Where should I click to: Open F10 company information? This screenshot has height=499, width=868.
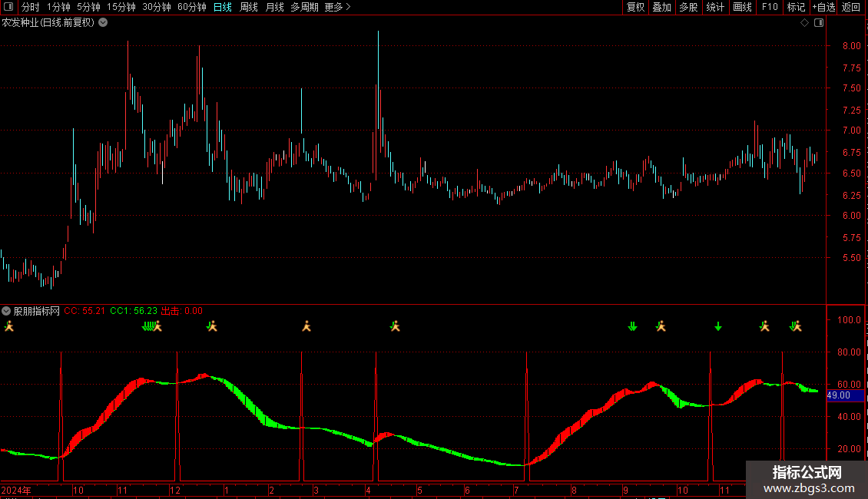pos(770,7)
